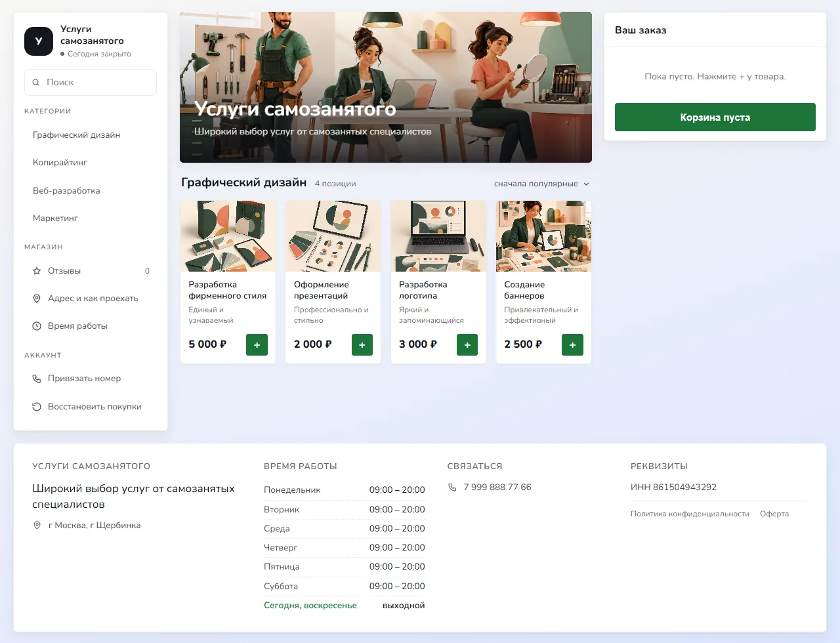Click the Корзина пуста button
Image resolution: width=840 pixels, height=643 pixels.
715,117
